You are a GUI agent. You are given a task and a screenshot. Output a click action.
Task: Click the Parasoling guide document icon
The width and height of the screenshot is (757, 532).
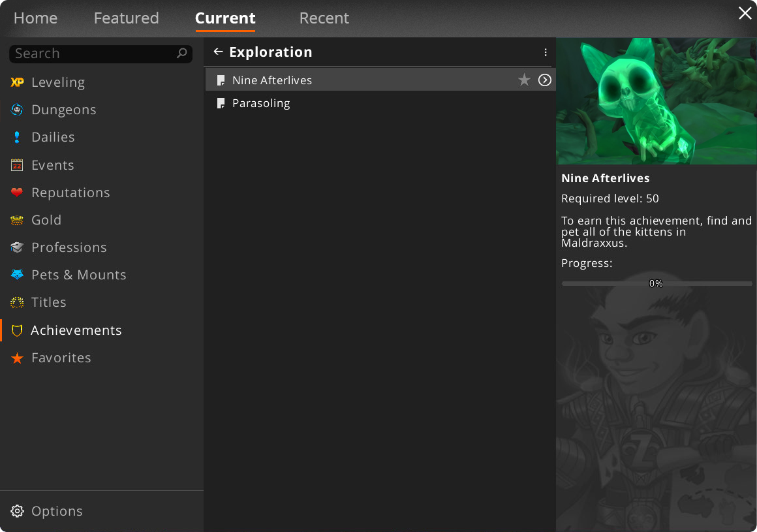coord(221,103)
